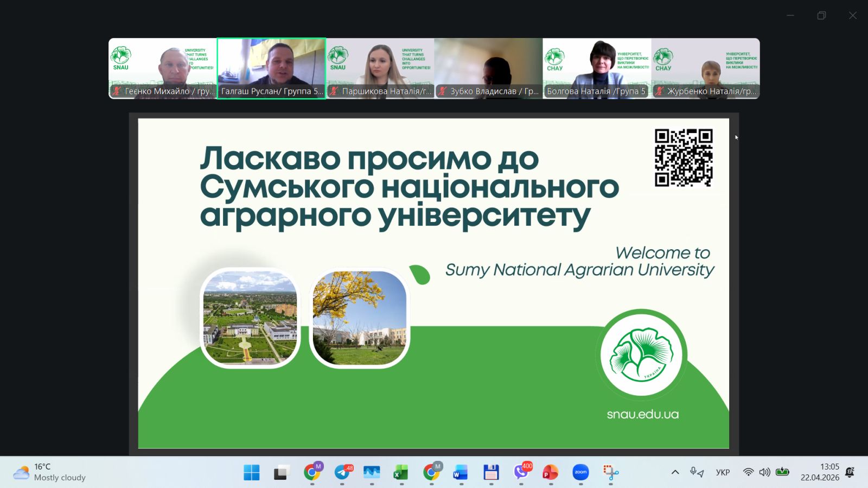The width and height of the screenshot is (868, 488).
Task: Expand the hidden system tray icons chevron
Action: click(x=675, y=472)
